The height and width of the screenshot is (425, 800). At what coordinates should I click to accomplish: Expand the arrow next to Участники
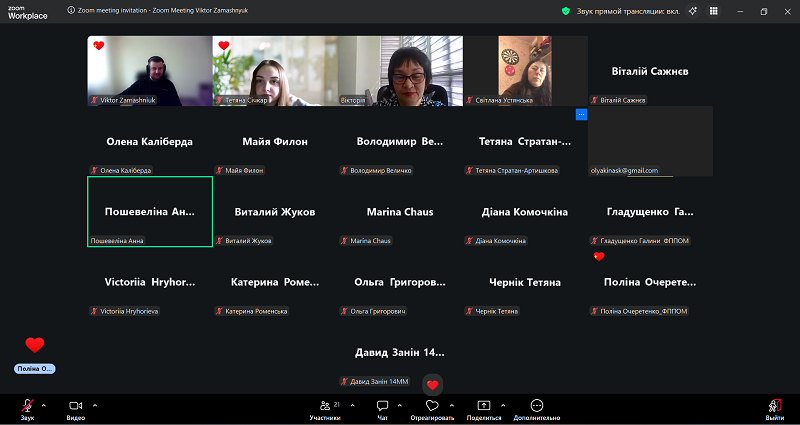[x=345, y=405]
